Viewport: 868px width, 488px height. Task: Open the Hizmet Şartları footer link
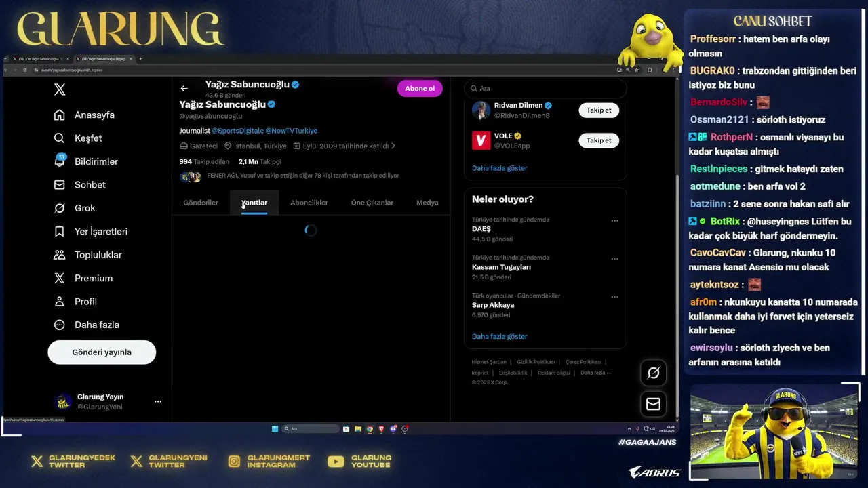(x=489, y=362)
